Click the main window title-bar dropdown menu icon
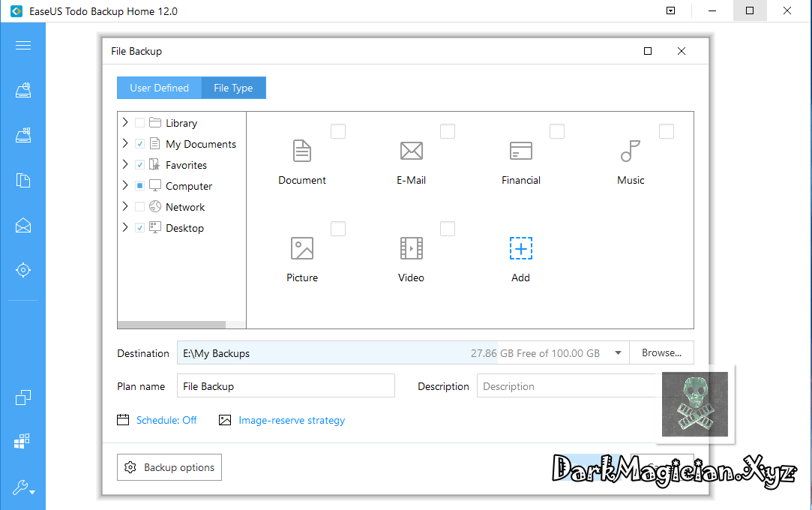The height and width of the screenshot is (510, 812). (x=670, y=10)
